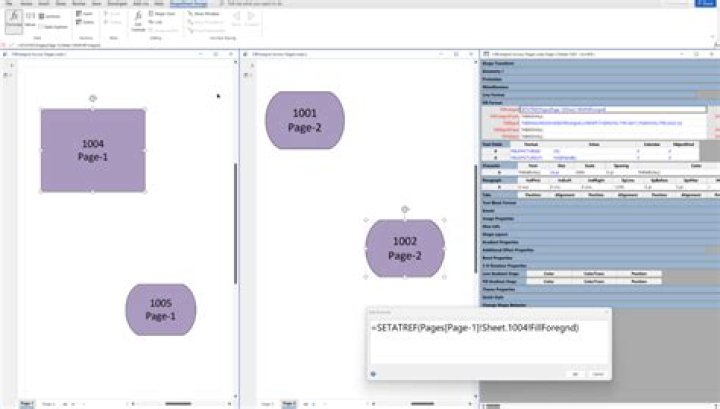Switch to the Values view icon
The width and height of the screenshot is (720, 409).
click(x=32, y=19)
